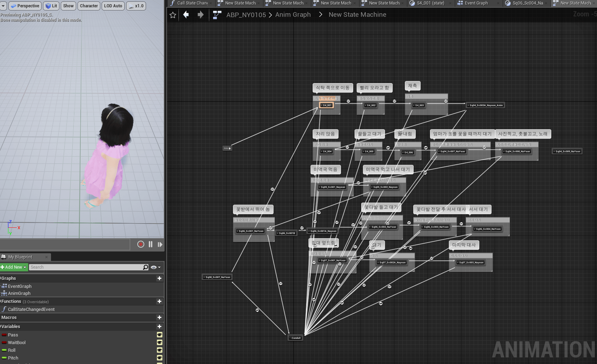Open the Character viewport menu button
Screen dimensions: 597x364
[x=89, y=6]
